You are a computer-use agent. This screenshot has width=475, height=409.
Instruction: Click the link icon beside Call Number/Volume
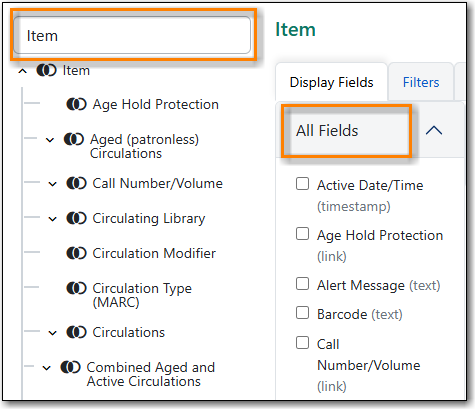coord(76,183)
